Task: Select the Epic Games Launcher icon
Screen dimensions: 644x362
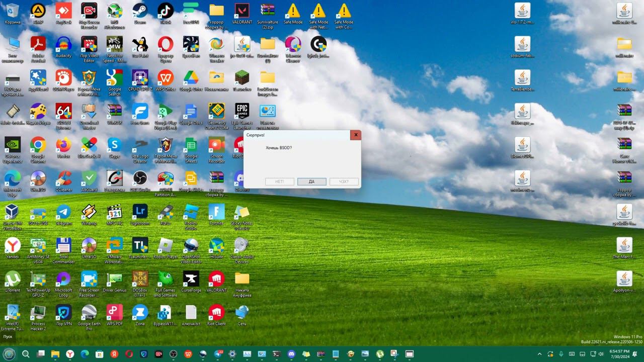Action: [242, 117]
